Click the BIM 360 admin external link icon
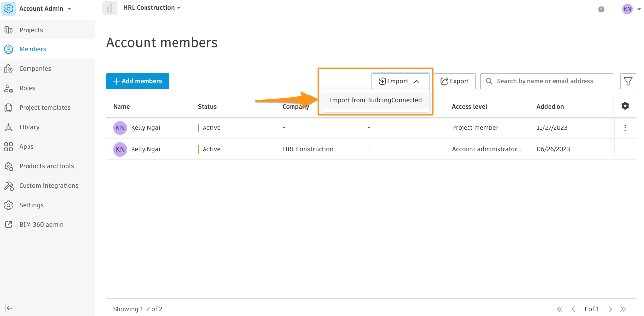This screenshot has height=316, width=644. [x=8, y=225]
